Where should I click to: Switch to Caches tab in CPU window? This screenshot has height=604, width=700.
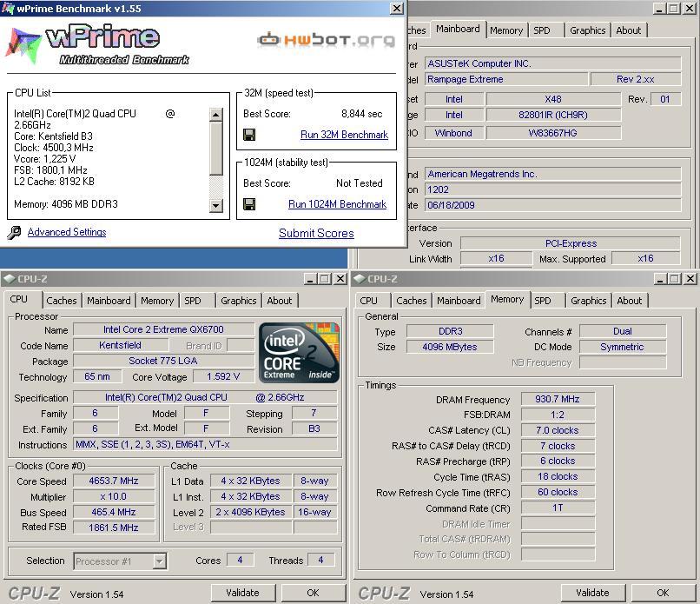[x=62, y=301]
